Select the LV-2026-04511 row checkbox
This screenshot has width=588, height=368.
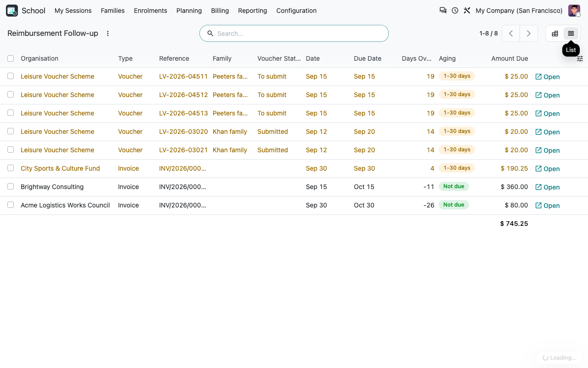[11, 76]
